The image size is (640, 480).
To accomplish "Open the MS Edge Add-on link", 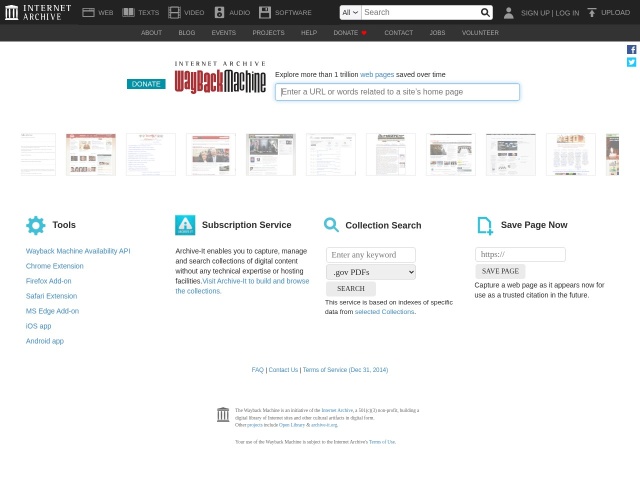I will coord(52,311).
